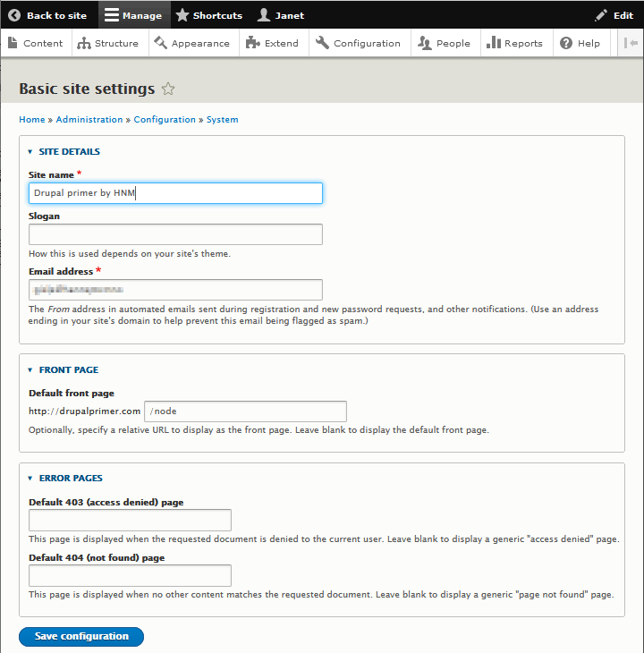
Task: Follow the Administration breadcrumb link
Action: (x=89, y=120)
